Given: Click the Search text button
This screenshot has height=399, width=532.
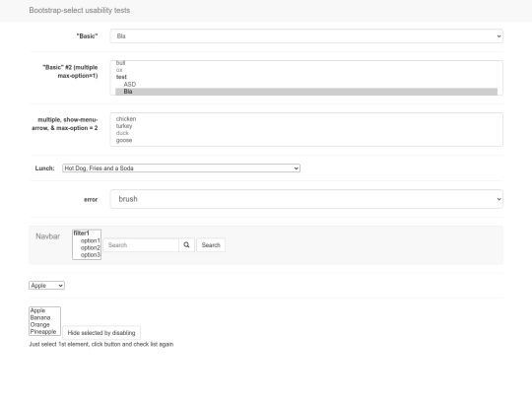Looking at the screenshot, I should (x=211, y=245).
